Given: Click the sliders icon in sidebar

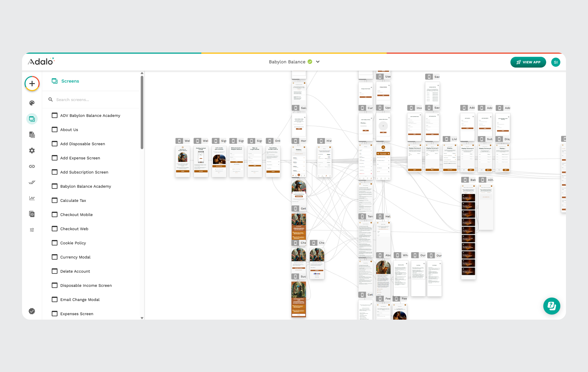Looking at the screenshot, I should point(32,230).
